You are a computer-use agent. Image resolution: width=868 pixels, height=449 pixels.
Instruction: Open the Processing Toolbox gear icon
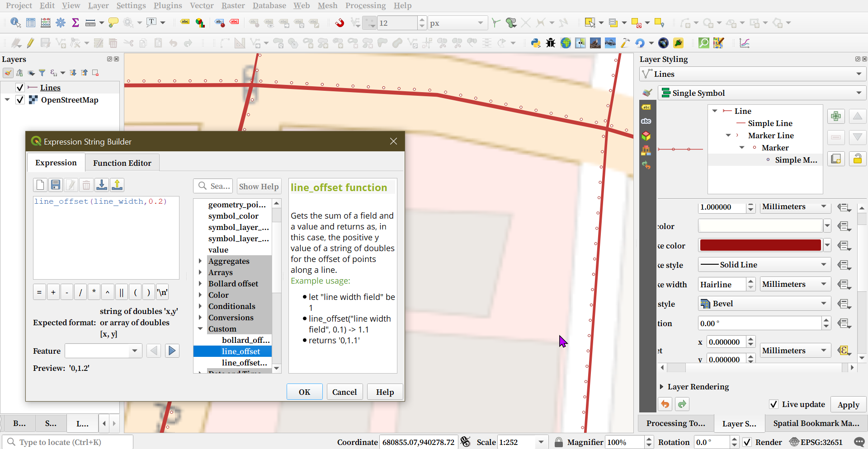[61, 23]
